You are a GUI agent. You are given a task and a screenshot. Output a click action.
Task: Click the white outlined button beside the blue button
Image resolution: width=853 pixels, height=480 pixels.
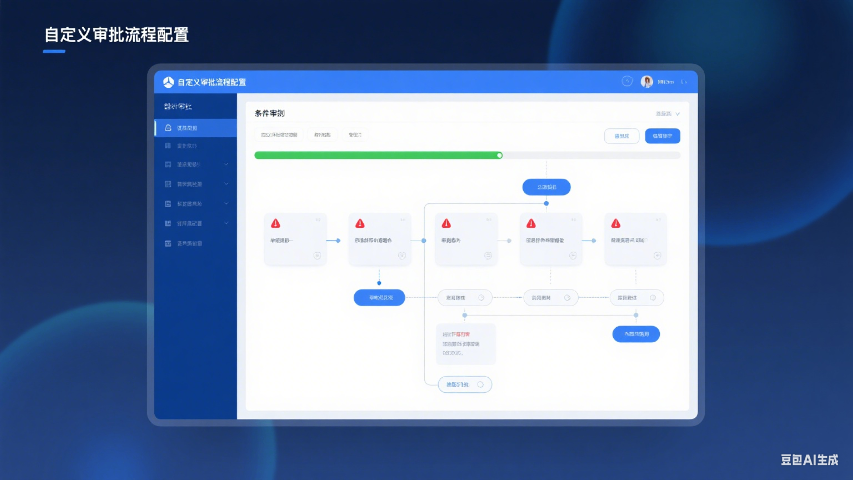coord(622,136)
